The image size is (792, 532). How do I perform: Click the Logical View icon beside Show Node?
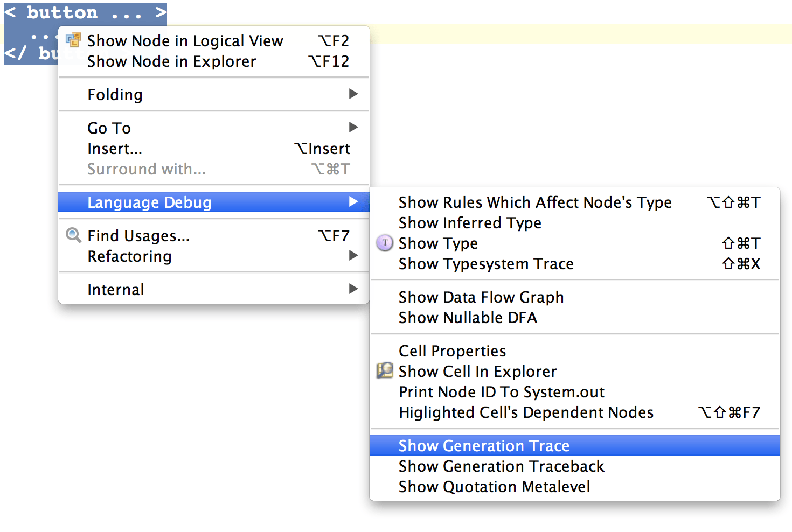click(x=73, y=41)
